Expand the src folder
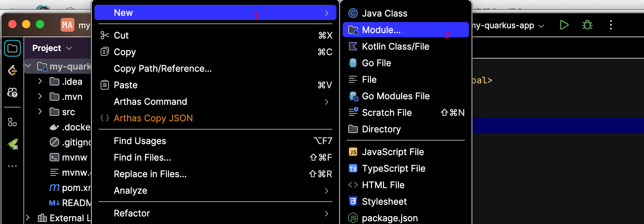Image resolution: width=644 pixels, height=224 pixels. pos(40,112)
